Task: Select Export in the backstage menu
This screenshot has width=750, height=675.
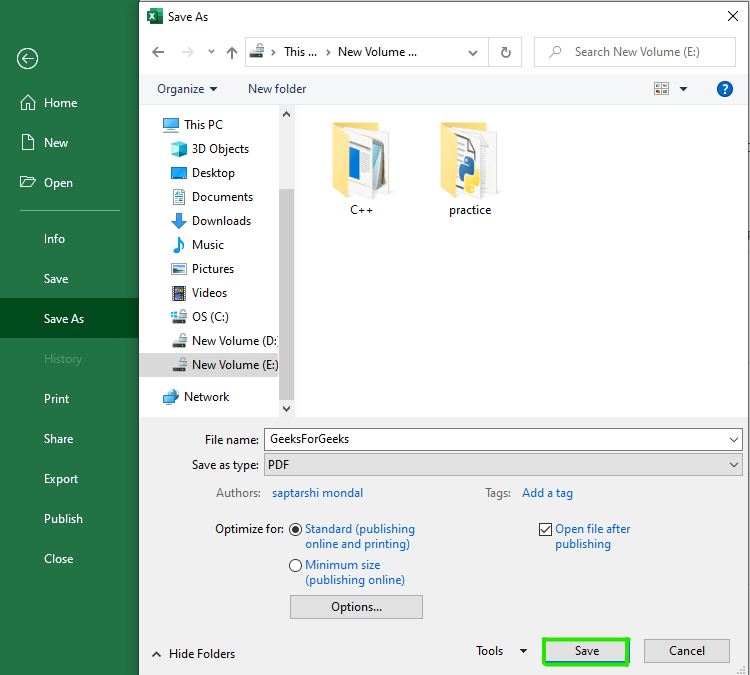Action: [61, 479]
